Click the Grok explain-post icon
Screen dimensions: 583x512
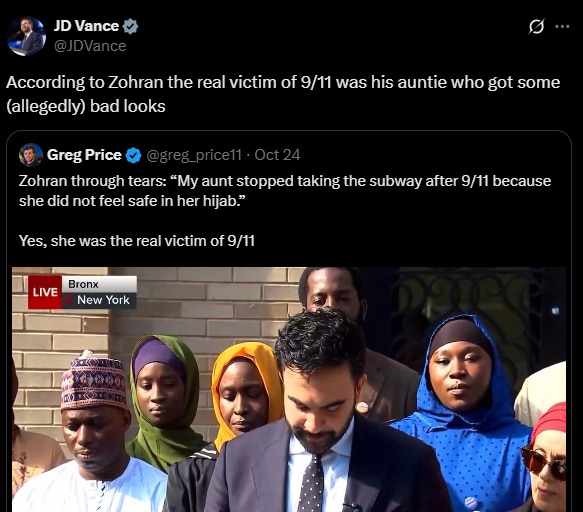[x=536, y=26]
